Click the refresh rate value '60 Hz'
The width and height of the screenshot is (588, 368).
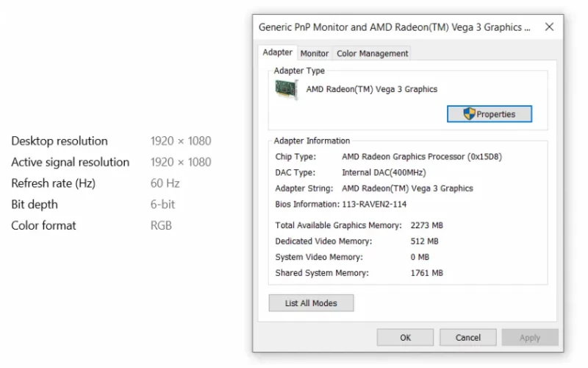(x=165, y=183)
